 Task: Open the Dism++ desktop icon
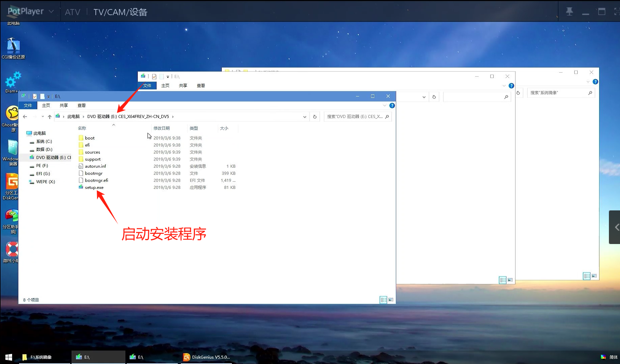(x=13, y=82)
